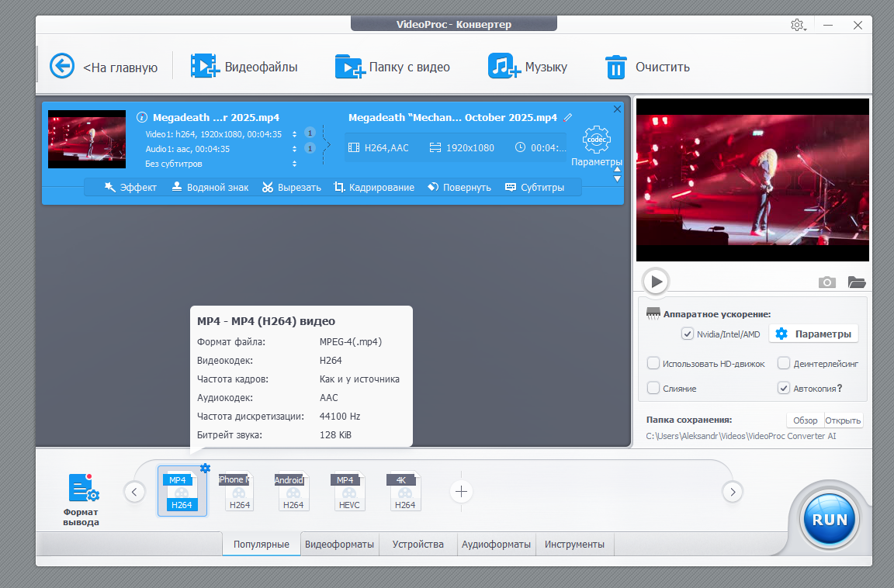Screen dimensions: 894x588
Task: Click the 1920x1080 output resolution text
Action: click(470, 147)
